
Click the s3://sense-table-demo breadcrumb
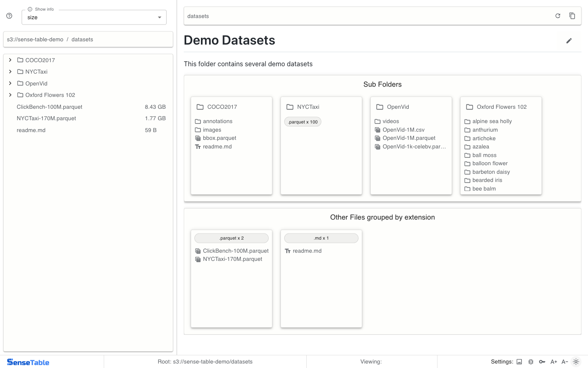(x=35, y=40)
